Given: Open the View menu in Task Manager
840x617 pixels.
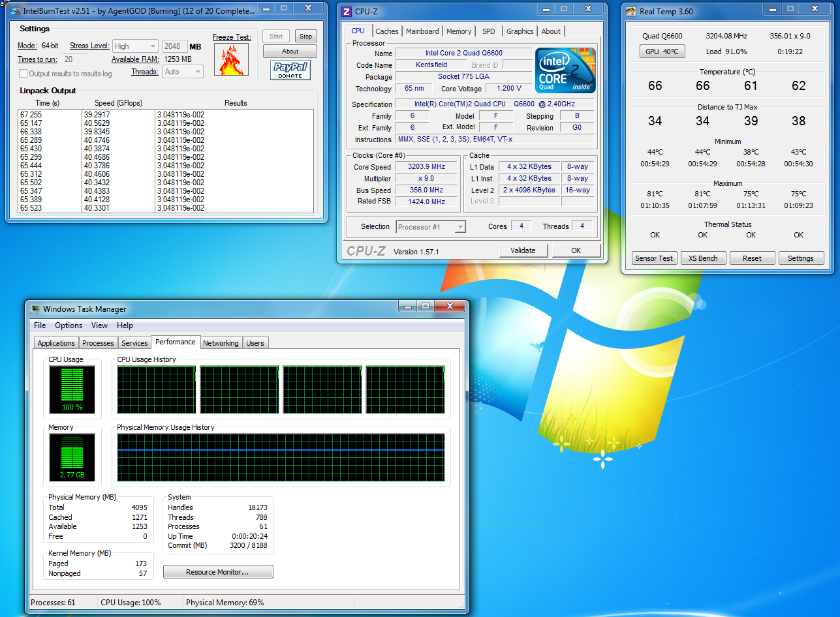Looking at the screenshot, I should coord(99,325).
